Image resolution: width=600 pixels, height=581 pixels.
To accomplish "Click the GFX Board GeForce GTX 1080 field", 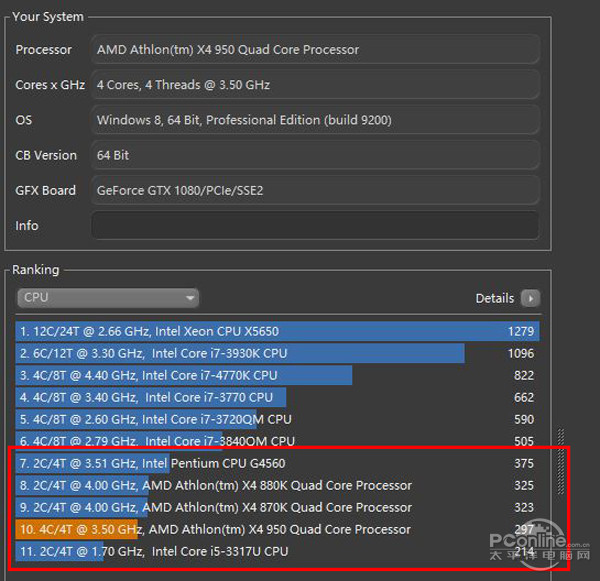I will click(315, 190).
